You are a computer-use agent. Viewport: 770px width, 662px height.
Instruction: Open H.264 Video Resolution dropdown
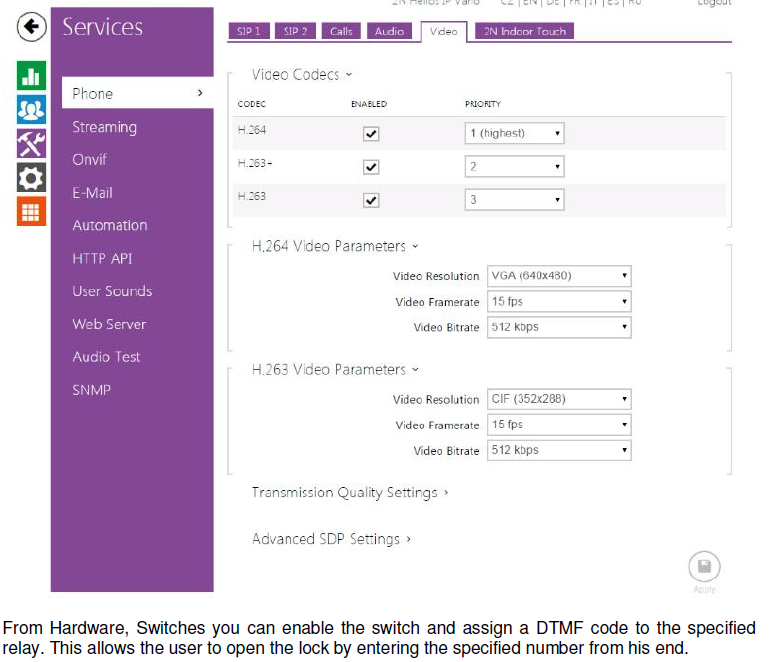coord(559,276)
